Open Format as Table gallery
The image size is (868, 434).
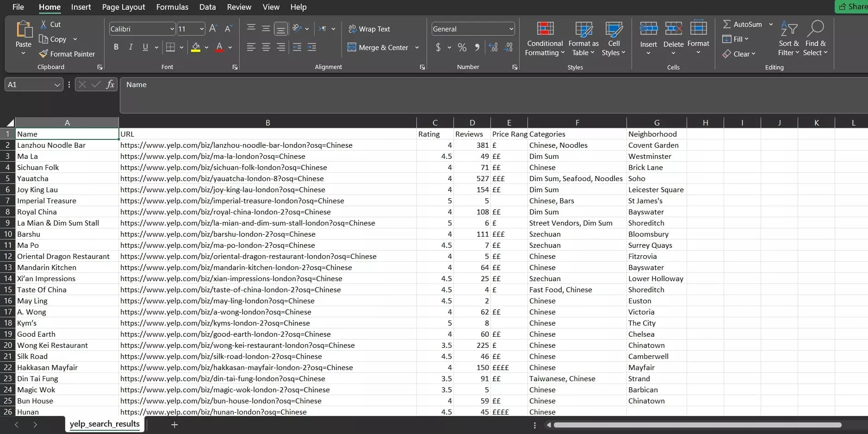pyautogui.click(x=583, y=39)
